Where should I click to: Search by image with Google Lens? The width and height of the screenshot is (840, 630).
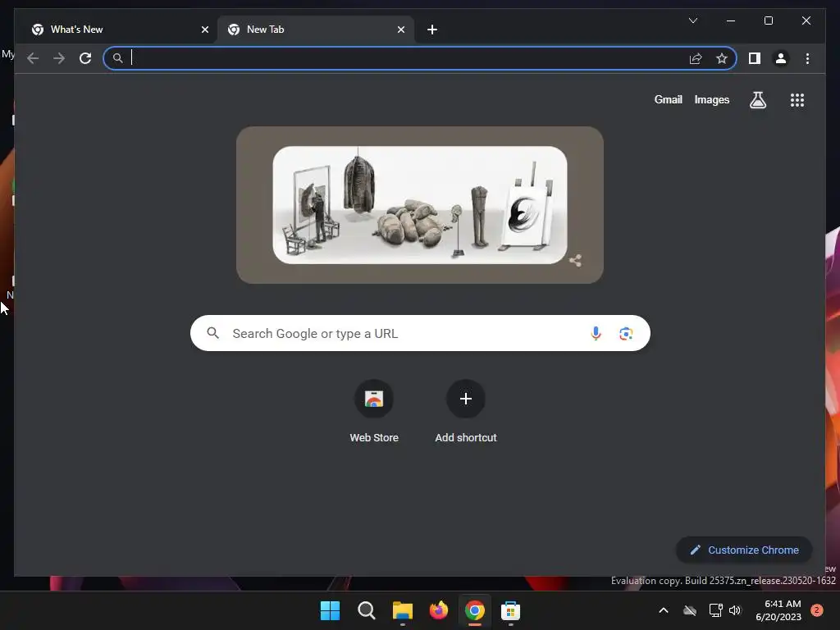626,333
